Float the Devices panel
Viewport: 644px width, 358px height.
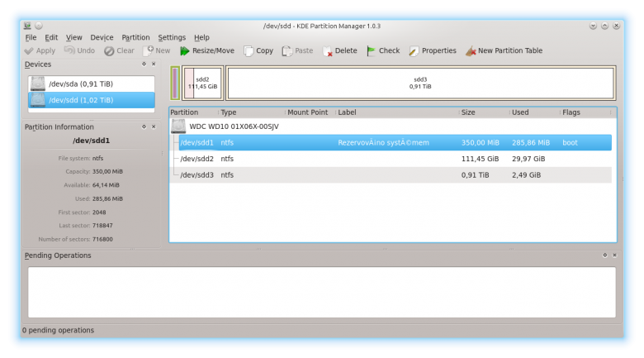(144, 64)
